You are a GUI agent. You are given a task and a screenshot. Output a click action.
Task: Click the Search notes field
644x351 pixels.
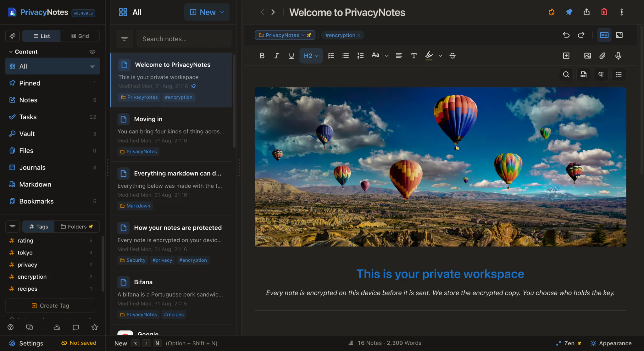tap(184, 39)
